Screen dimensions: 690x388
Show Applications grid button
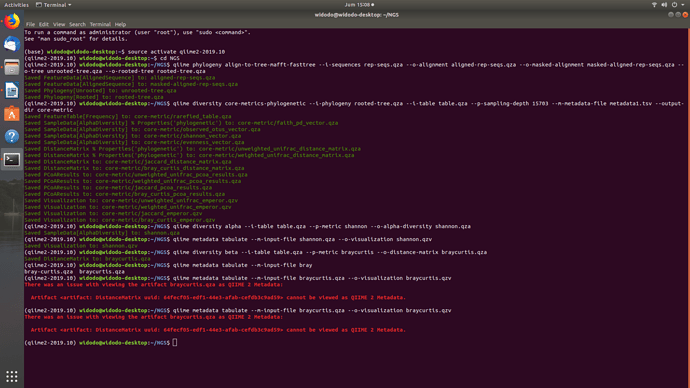tap(12, 376)
